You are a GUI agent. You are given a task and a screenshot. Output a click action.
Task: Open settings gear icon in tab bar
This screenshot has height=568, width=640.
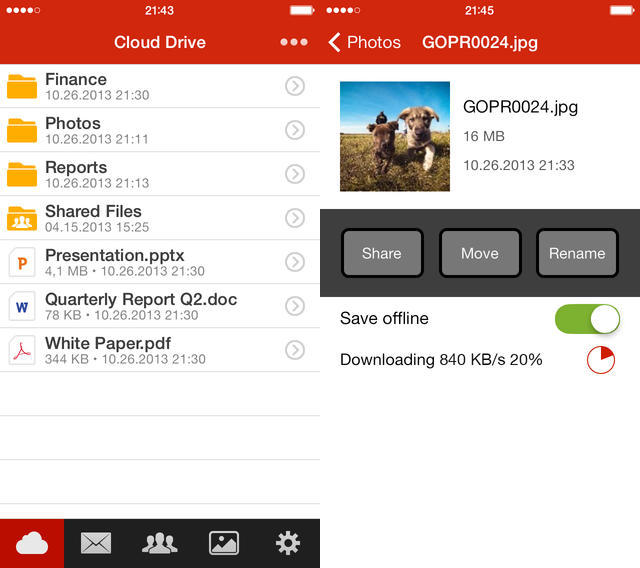288,543
